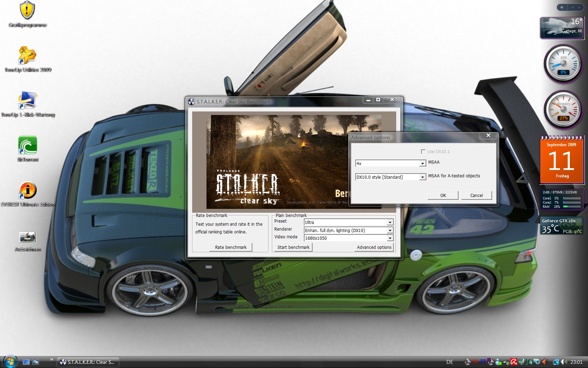Click the Windows Live Messenger tray icon
Screen dimensions: 588x368
[498, 362]
